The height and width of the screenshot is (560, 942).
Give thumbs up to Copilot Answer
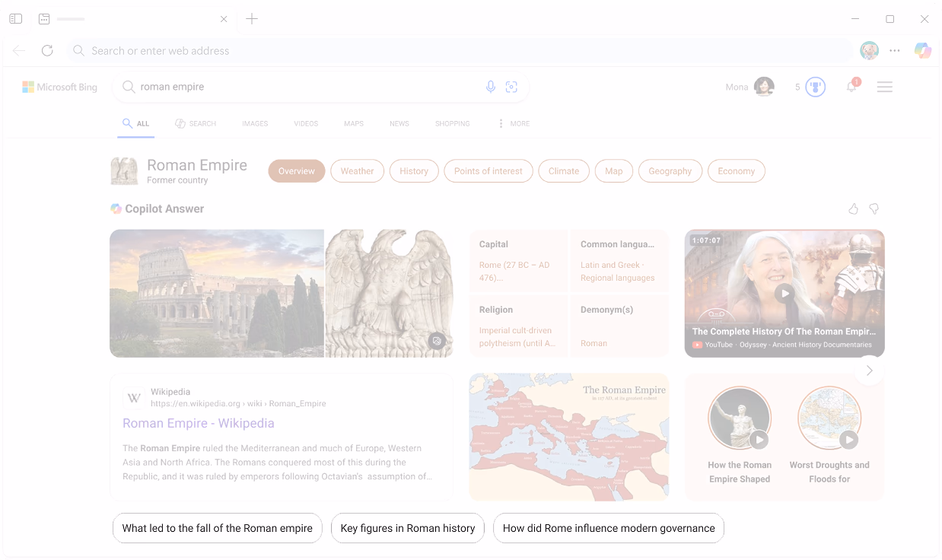pos(853,208)
